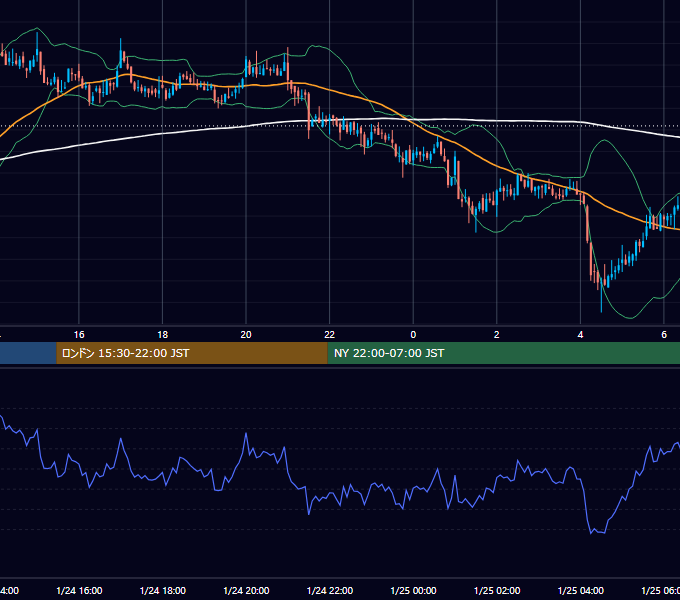Click the 20 hour label on price chart axis
Viewport: 680px width, 600px height.
(246, 334)
